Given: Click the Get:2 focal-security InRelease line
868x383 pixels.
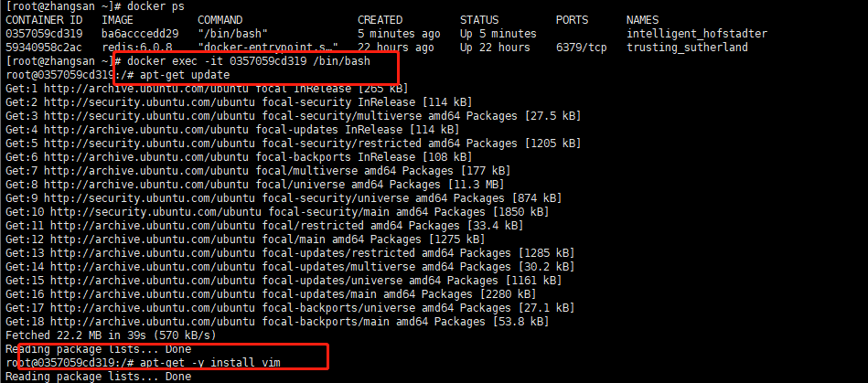Looking at the screenshot, I should coord(239,102).
